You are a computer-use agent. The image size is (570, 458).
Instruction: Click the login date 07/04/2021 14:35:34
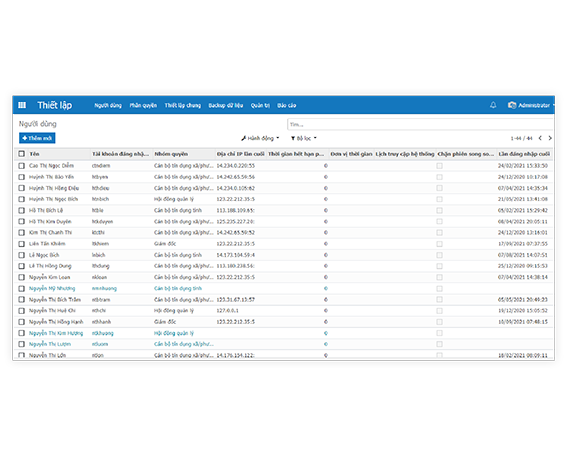point(523,188)
